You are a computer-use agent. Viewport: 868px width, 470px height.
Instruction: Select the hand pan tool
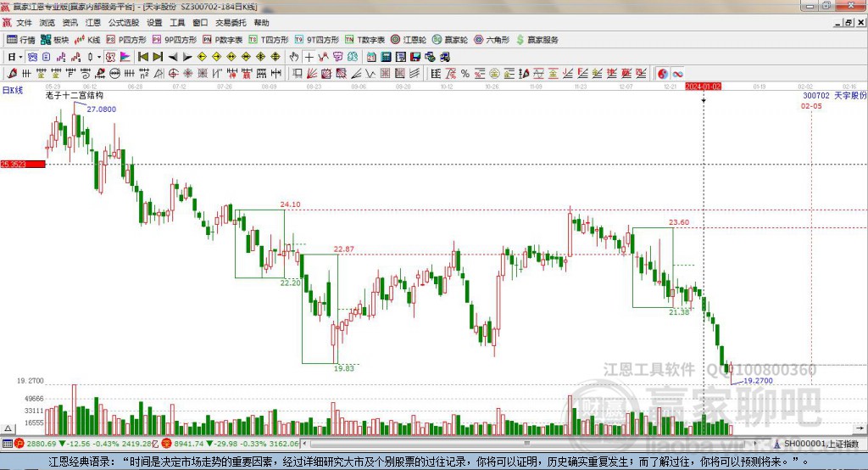[x=294, y=57]
